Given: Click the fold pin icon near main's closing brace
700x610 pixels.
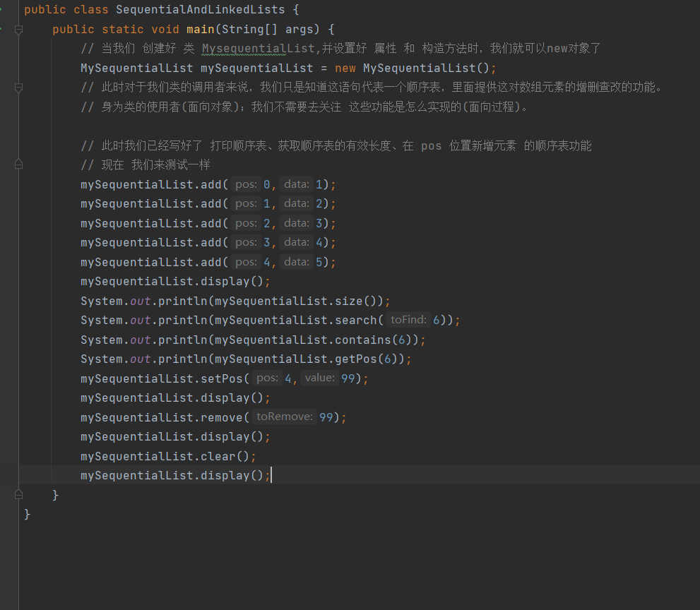Looking at the screenshot, I should (x=18, y=494).
